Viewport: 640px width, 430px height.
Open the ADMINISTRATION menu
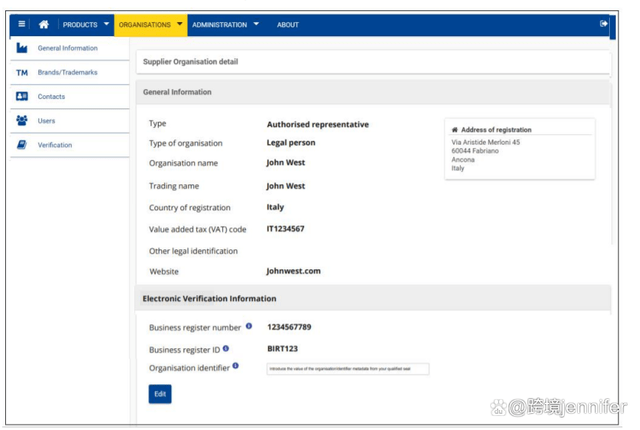coord(220,25)
